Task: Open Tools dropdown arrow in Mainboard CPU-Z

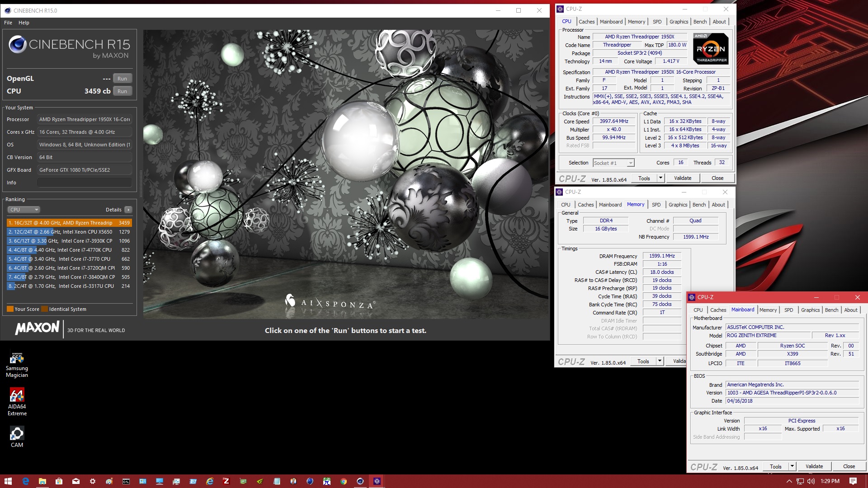Action: (x=792, y=466)
